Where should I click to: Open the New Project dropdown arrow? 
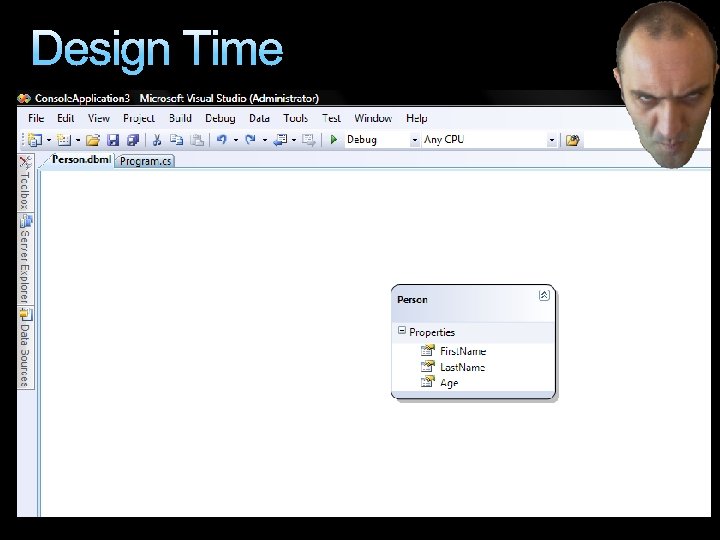49,140
